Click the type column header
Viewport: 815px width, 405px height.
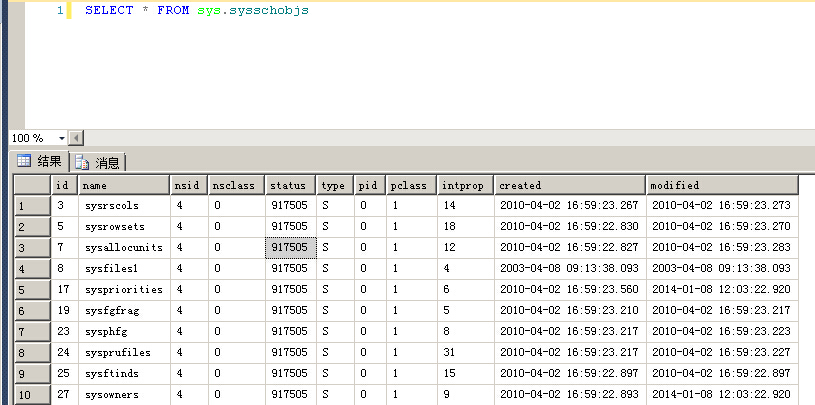(x=335, y=185)
